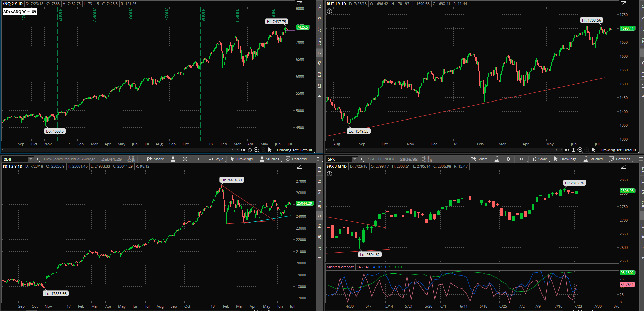Click the beaker icon in the $DJI toolbar
This screenshot has width=644, height=311.
(x=173, y=159)
